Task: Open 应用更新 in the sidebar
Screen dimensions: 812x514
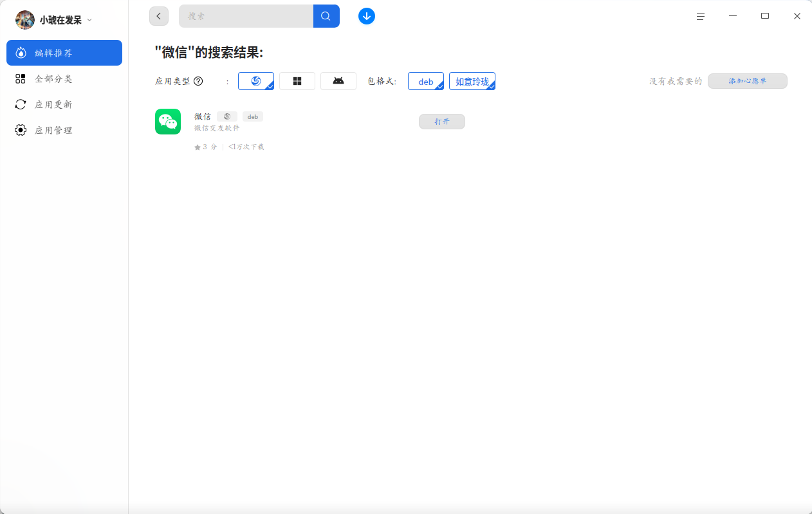Action: (x=64, y=104)
